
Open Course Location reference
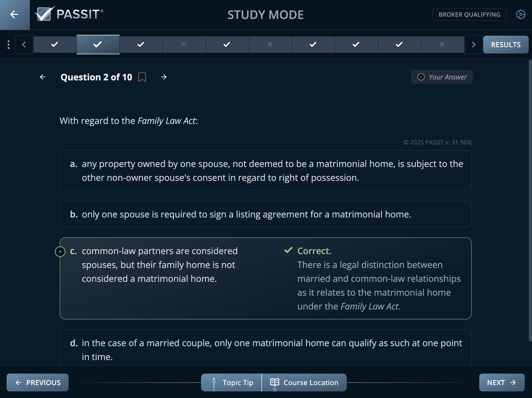pyautogui.click(x=304, y=382)
